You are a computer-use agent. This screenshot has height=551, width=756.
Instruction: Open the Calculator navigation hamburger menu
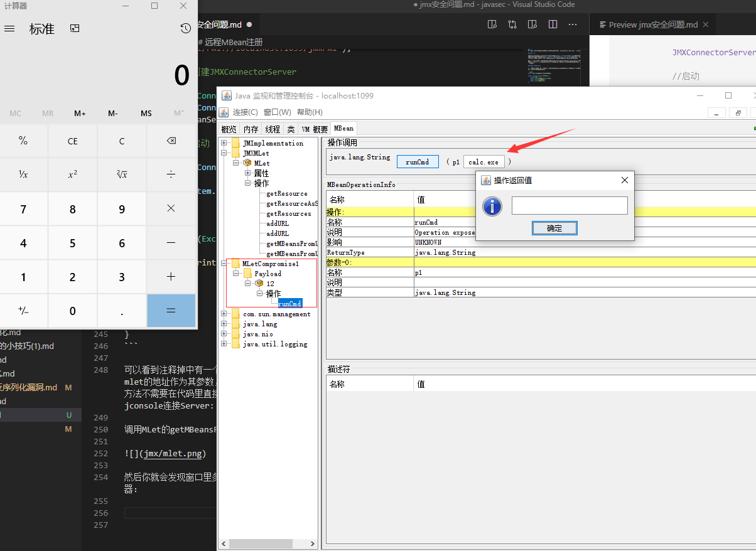[x=9, y=29]
